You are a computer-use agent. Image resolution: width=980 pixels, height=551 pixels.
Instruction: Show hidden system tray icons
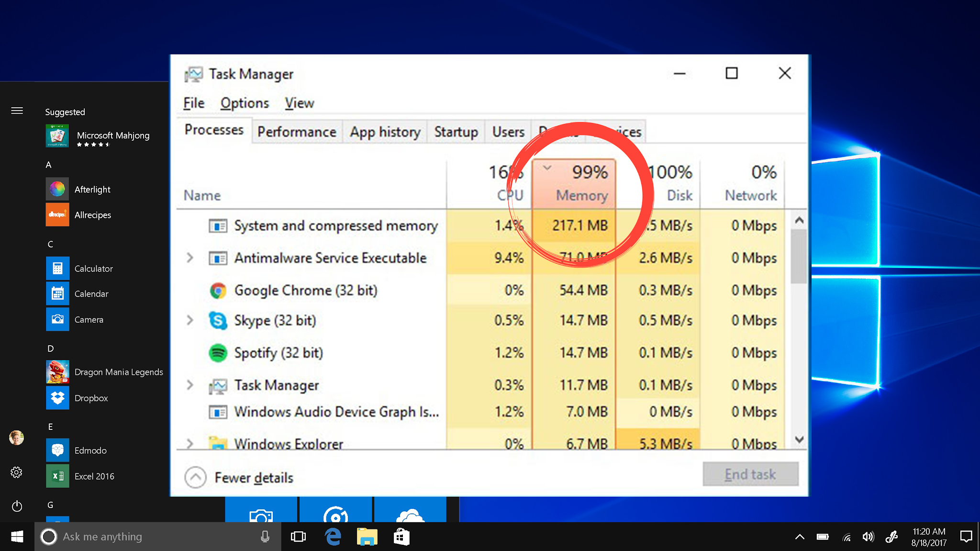[800, 537]
